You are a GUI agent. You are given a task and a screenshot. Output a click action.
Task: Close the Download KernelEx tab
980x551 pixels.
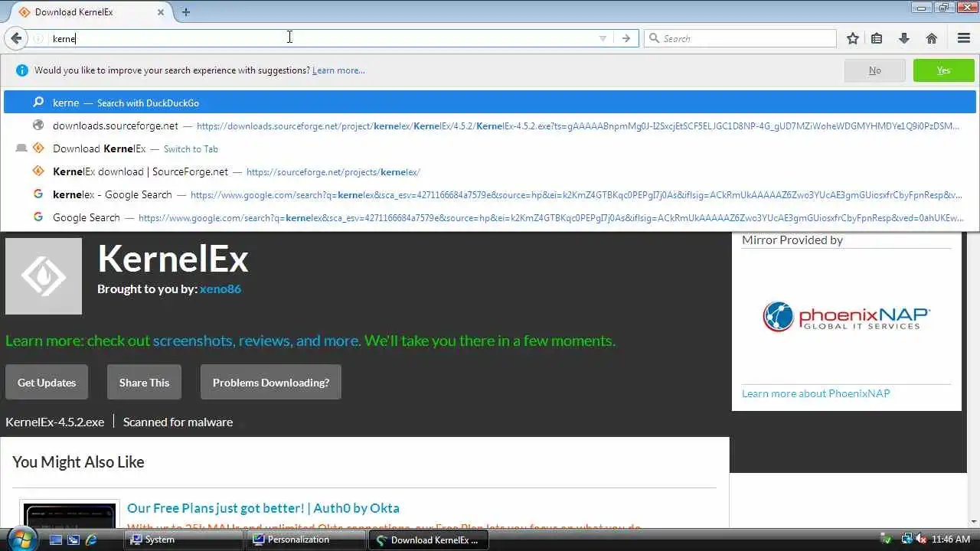click(x=161, y=12)
